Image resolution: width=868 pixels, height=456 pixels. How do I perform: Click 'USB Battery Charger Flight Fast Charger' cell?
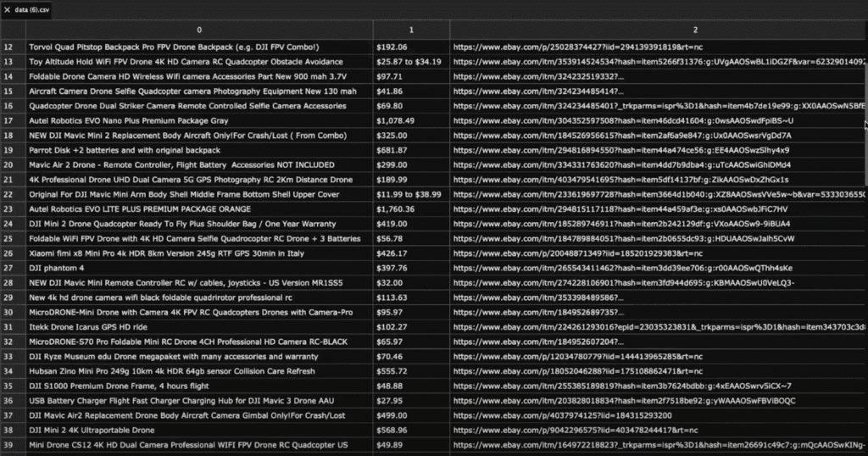tap(199, 401)
